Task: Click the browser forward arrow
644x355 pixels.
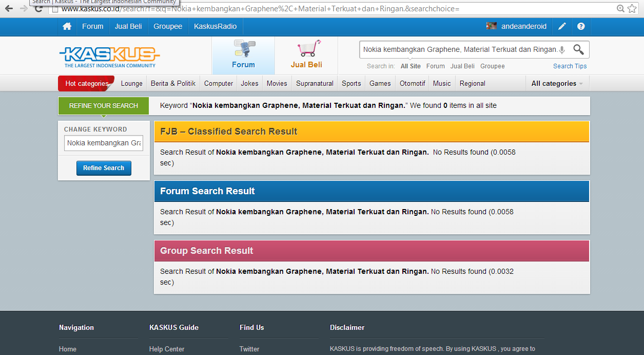Action: (23, 9)
